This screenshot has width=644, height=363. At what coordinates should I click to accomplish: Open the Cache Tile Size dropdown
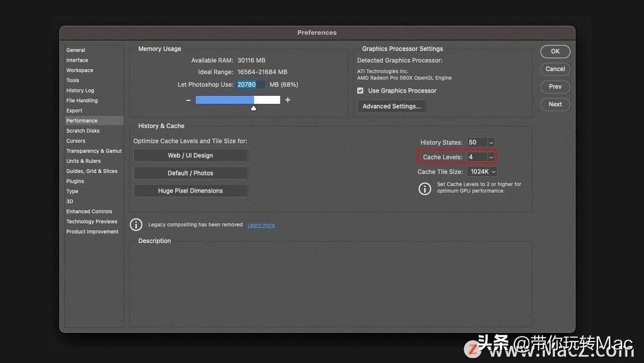[x=482, y=172]
